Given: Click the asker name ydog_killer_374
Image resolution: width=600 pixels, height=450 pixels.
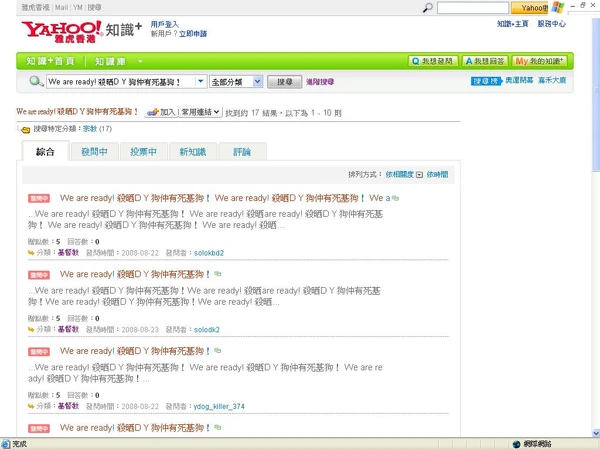Looking at the screenshot, I should pos(219,406).
